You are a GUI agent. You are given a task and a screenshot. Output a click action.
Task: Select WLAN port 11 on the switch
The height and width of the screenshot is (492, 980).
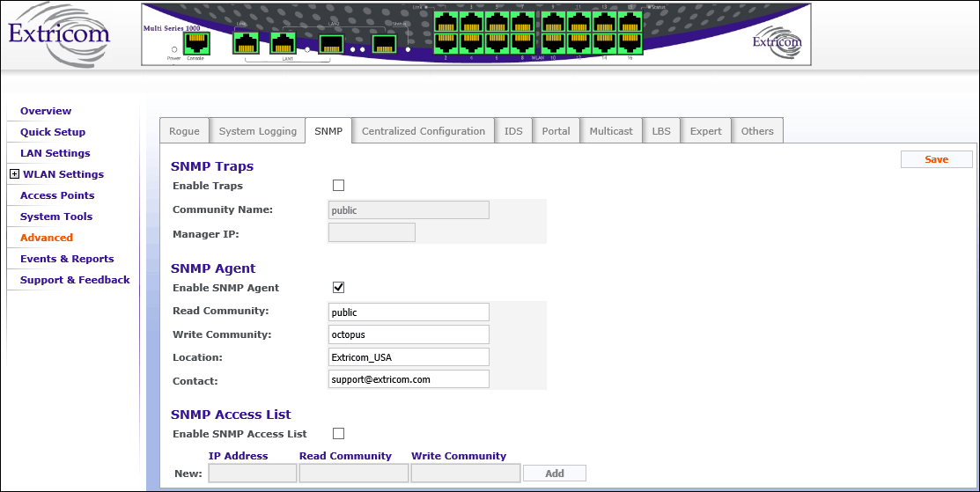(x=578, y=21)
